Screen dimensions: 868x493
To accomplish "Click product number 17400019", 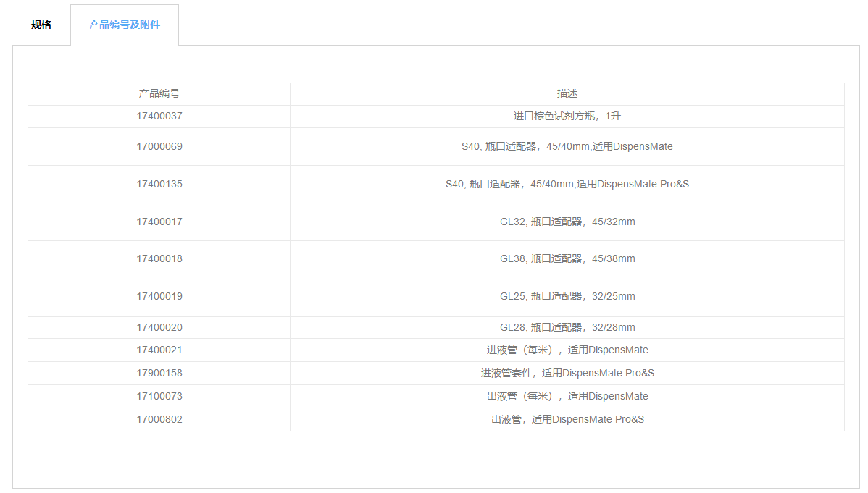I will pos(159,297).
